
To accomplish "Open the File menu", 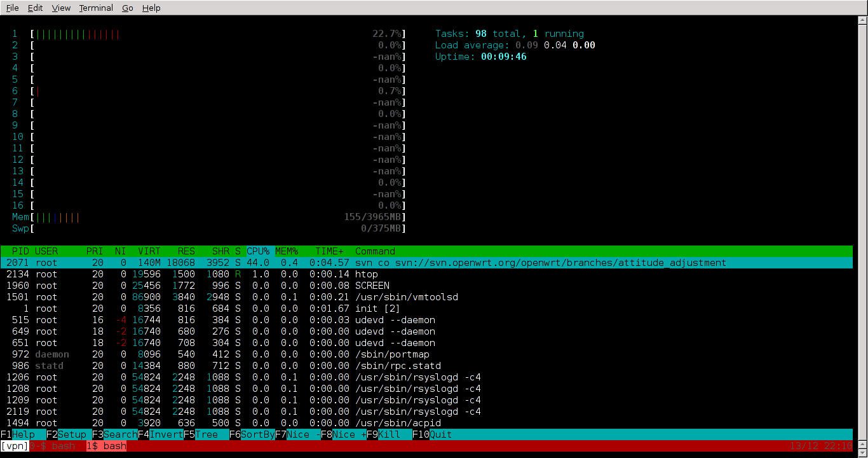I will [12, 8].
